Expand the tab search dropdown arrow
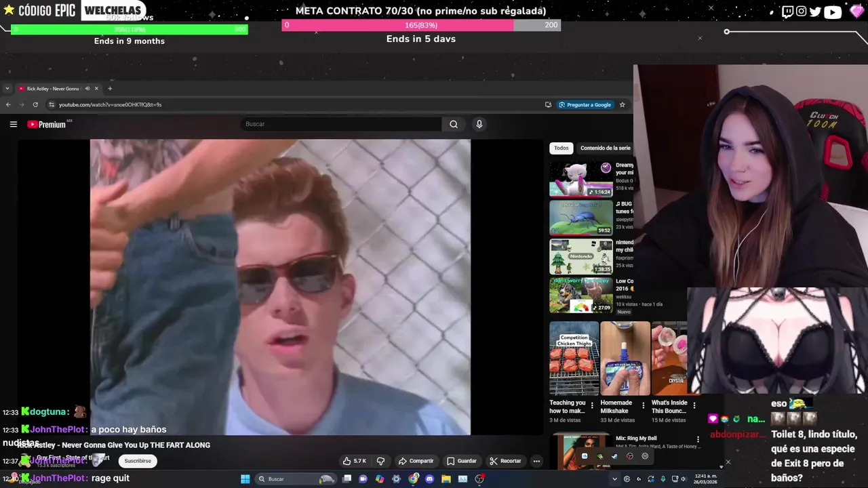 point(7,89)
